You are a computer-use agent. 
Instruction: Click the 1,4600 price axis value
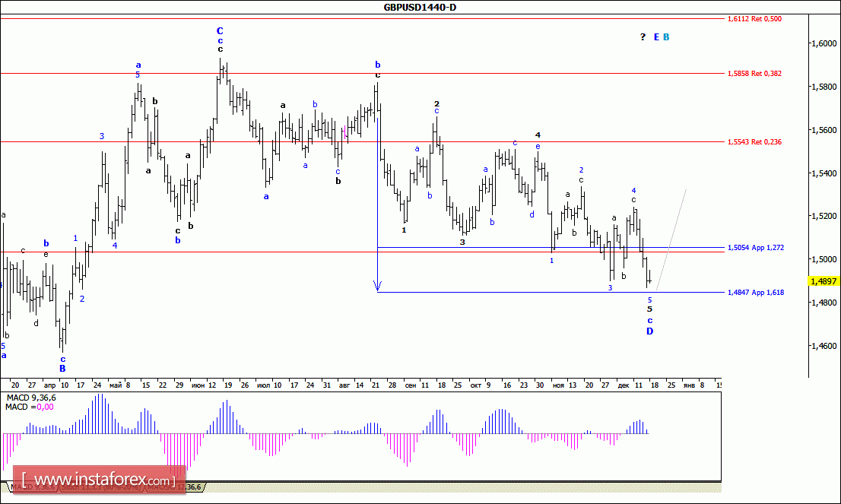click(824, 346)
